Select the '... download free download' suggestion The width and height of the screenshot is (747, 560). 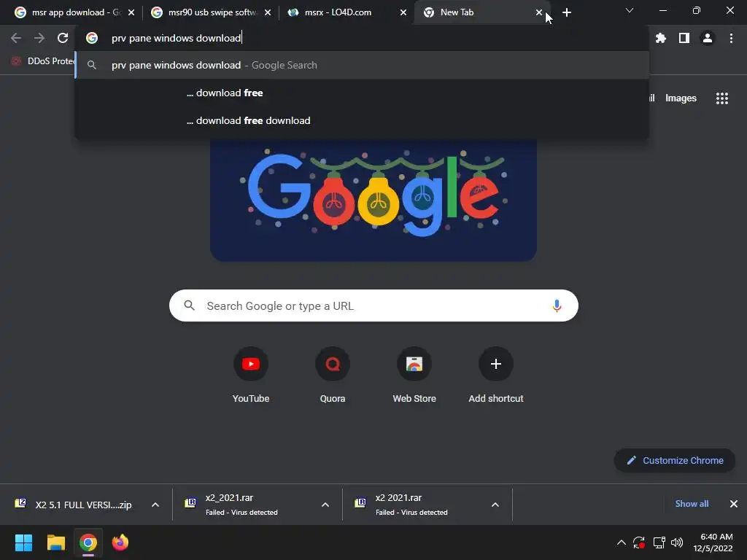[362, 120]
